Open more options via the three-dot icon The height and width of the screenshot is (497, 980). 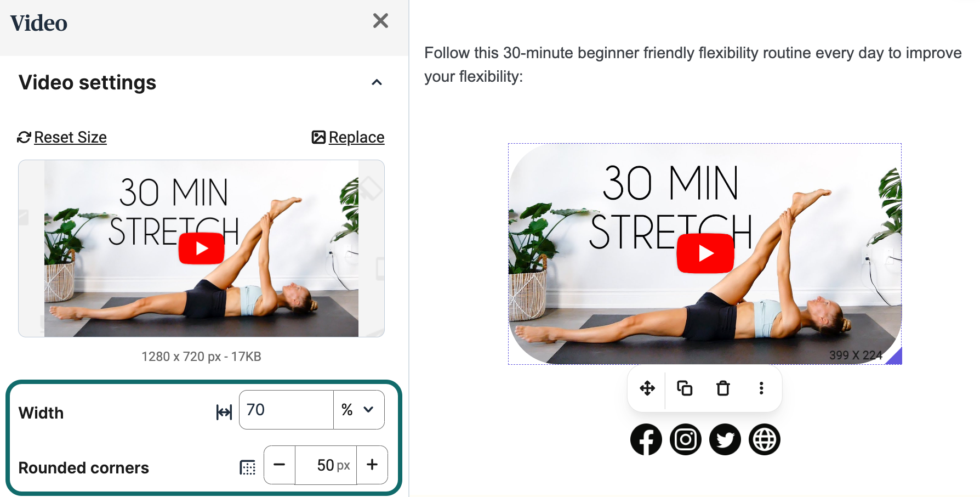(x=761, y=388)
